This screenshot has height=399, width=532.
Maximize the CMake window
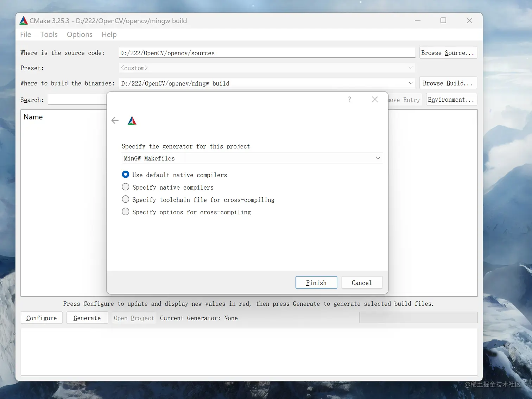click(443, 20)
